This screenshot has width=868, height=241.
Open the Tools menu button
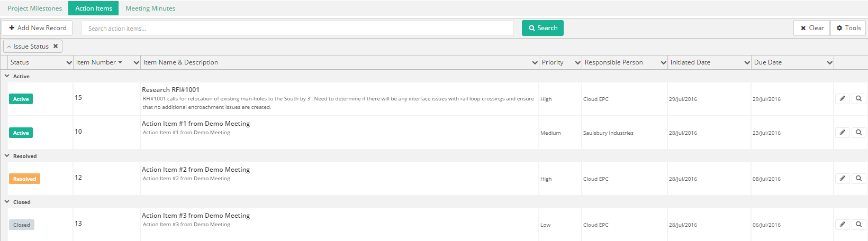(848, 28)
